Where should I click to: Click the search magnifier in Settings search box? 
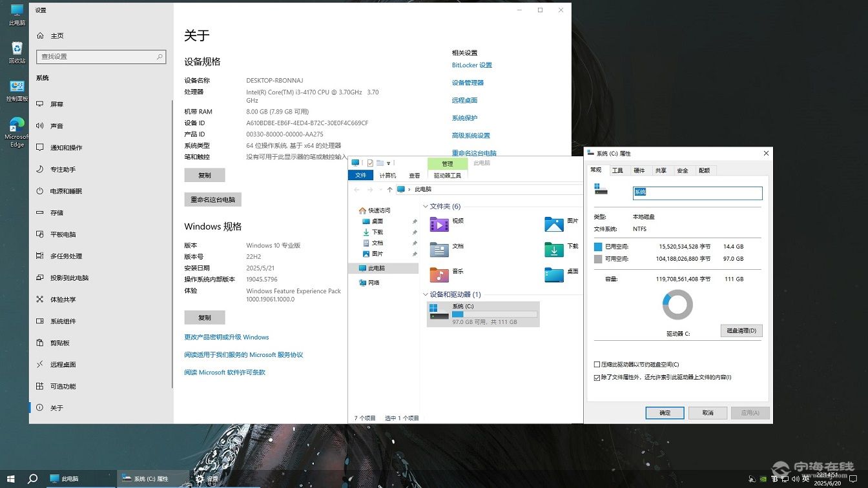tap(160, 57)
